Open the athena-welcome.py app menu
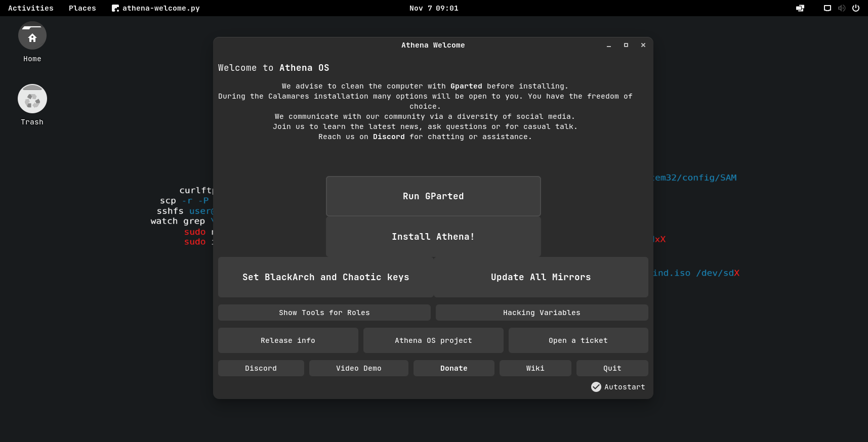The height and width of the screenshot is (442, 868). tap(156, 8)
